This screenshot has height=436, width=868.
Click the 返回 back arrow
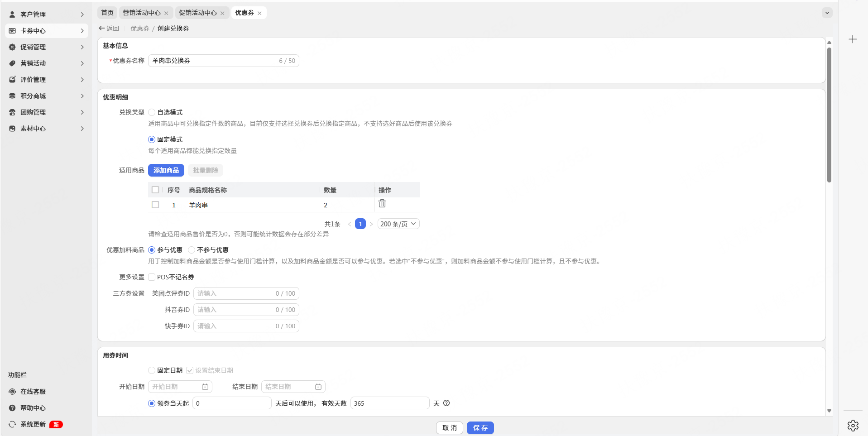click(x=102, y=29)
